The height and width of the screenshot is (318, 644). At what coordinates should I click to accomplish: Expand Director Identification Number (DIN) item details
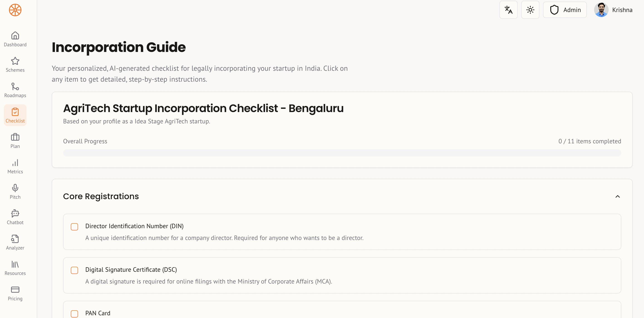pyautogui.click(x=134, y=226)
